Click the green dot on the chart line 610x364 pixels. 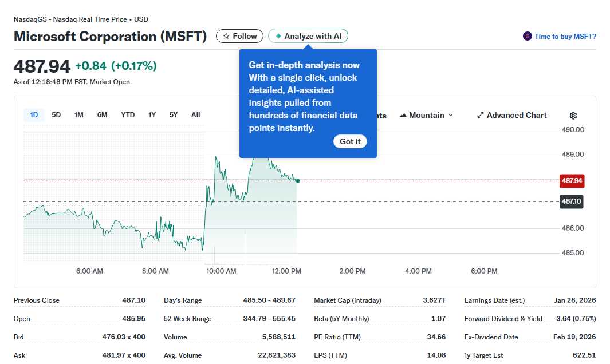298,180
